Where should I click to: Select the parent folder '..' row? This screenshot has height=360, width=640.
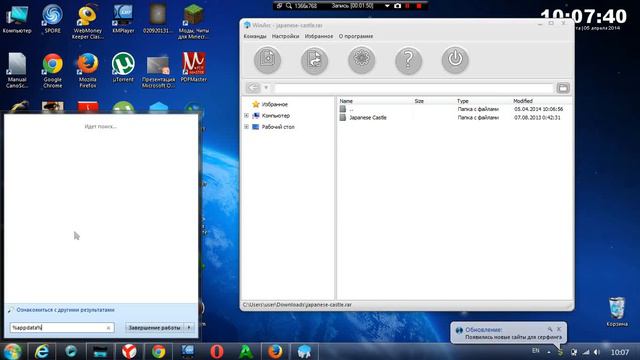pos(453,109)
